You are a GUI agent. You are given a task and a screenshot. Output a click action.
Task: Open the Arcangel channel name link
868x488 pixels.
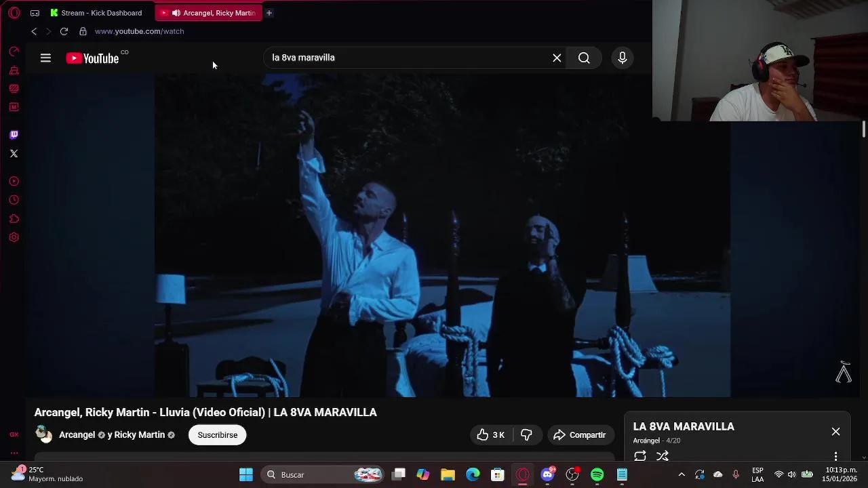(x=77, y=434)
